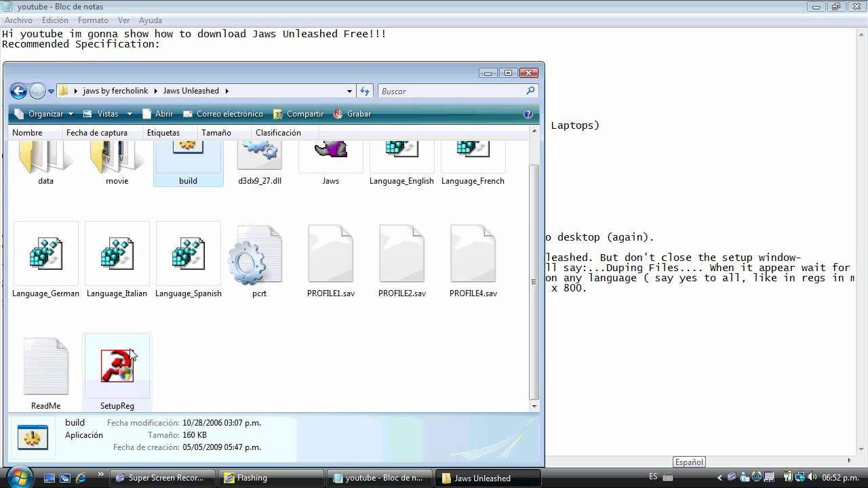Show hidden tray icons with the arrow
Image resolution: width=868 pixels, height=488 pixels.
click(x=720, y=478)
